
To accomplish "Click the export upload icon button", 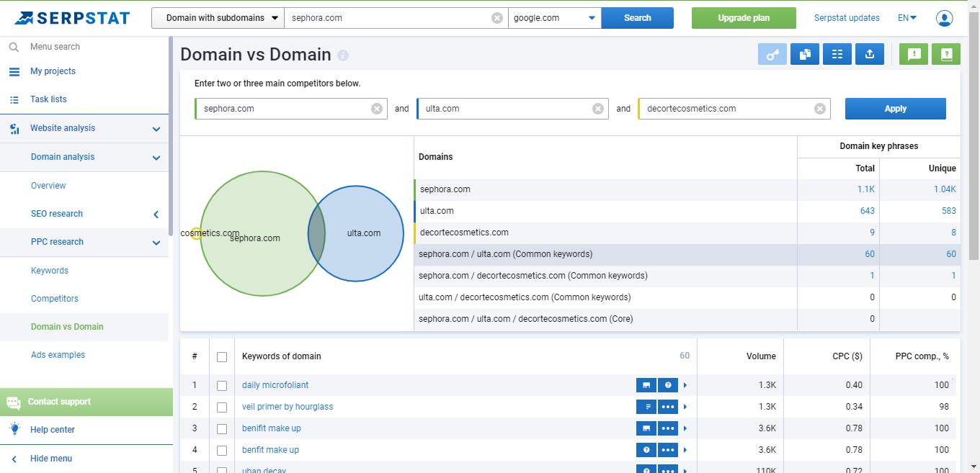I will pyautogui.click(x=870, y=54).
